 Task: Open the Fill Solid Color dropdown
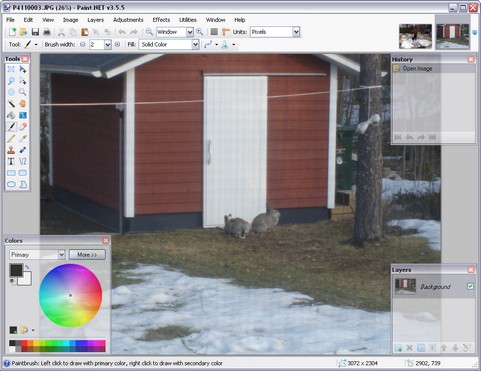[195, 45]
